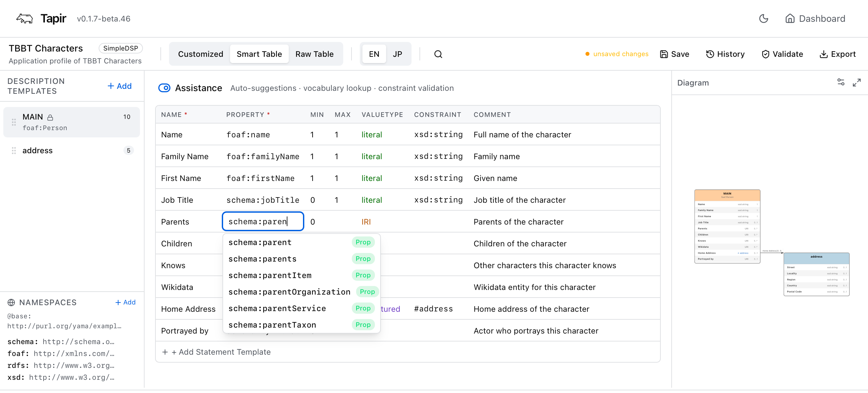Click the Job Title min value 0
Image resolution: width=868 pixels, height=393 pixels.
pyautogui.click(x=312, y=200)
